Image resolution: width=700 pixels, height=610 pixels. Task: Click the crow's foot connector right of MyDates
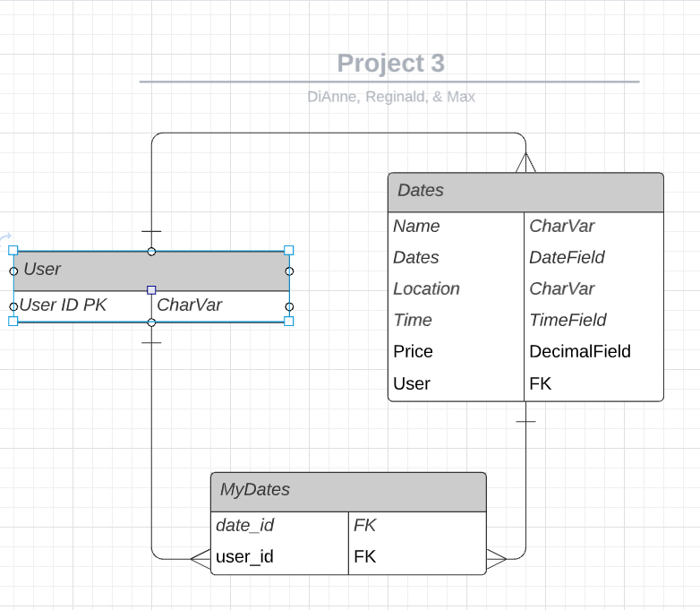pos(497,559)
